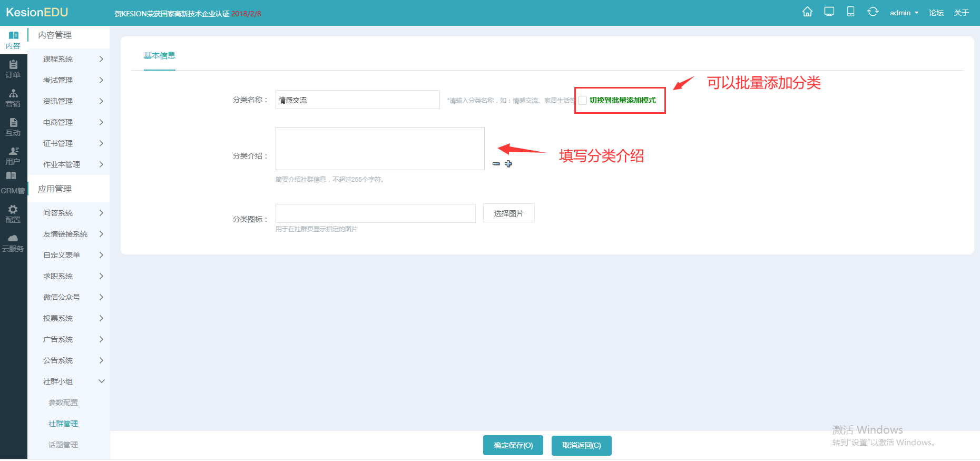Expand 考试管理 menu
The image size is (980, 461).
(68, 80)
